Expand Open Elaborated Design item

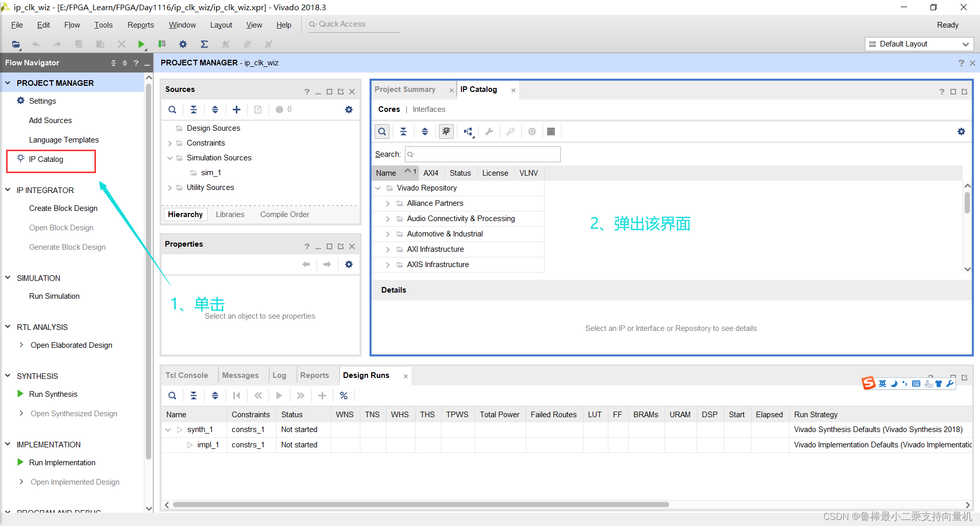[x=21, y=345]
